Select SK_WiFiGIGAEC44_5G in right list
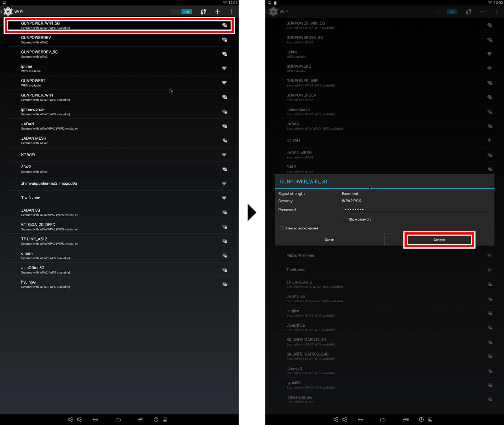Image resolution: width=504 pixels, height=425 pixels. click(x=384, y=342)
